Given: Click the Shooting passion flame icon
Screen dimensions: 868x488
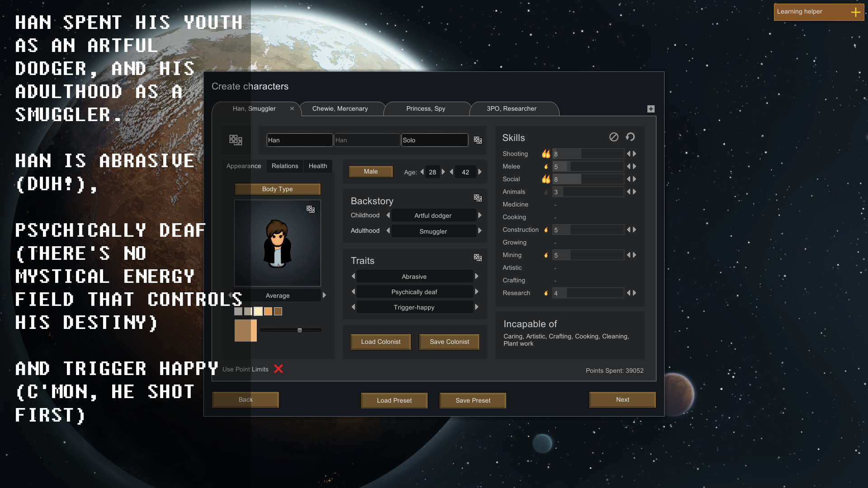Looking at the screenshot, I should (546, 154).
